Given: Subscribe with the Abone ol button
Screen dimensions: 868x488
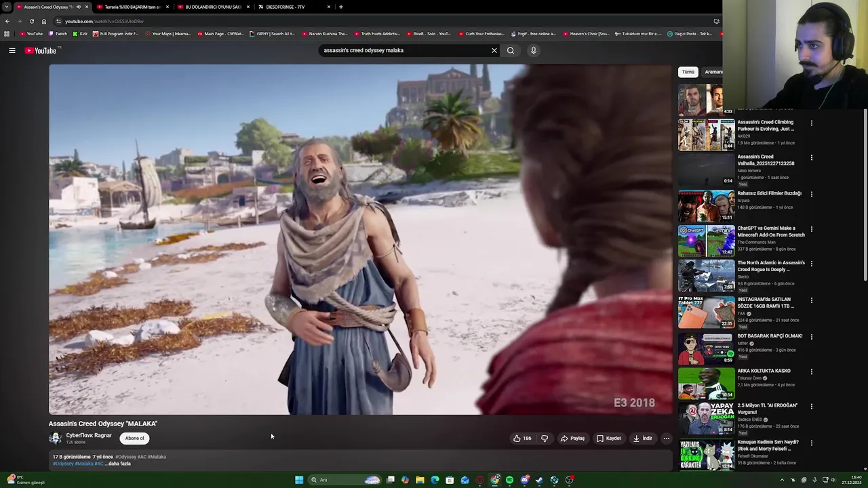Looking at the screenshot, I should (134, 439).
